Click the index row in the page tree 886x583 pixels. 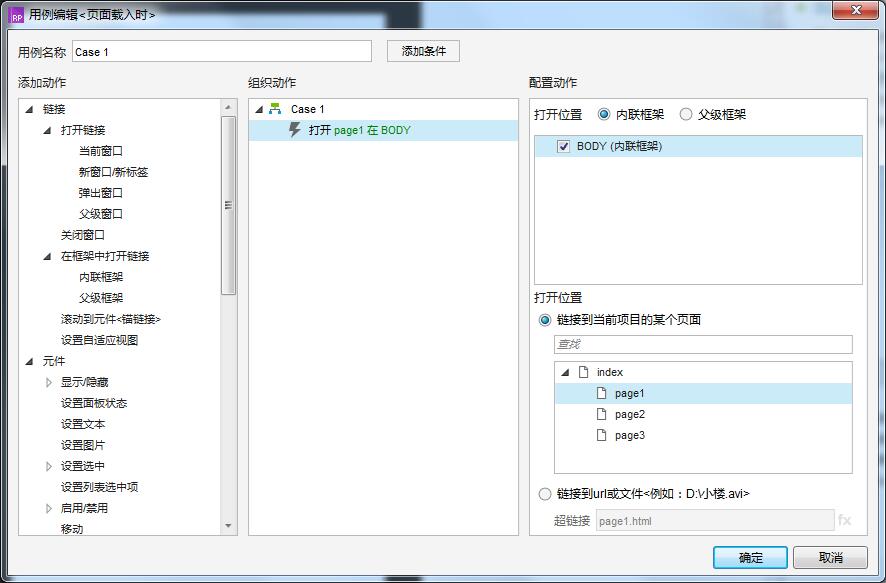(x=703, y=372)
